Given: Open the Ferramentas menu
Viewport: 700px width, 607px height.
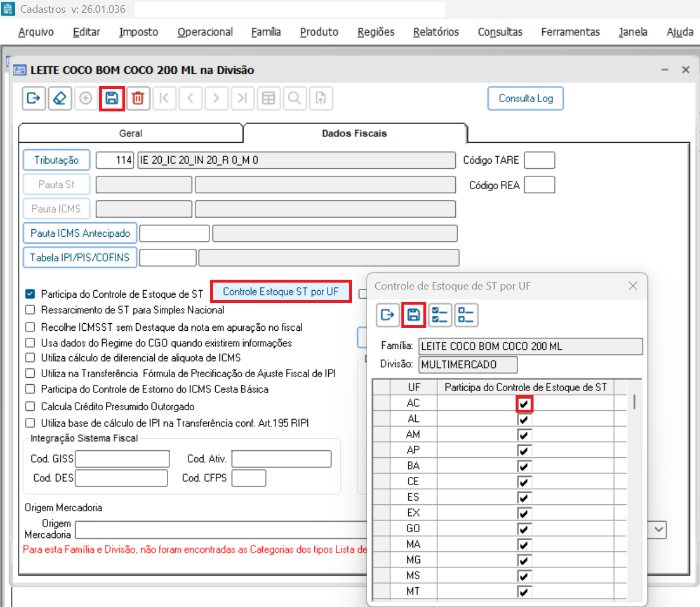Looking at the screenshot, I should 571,32.
